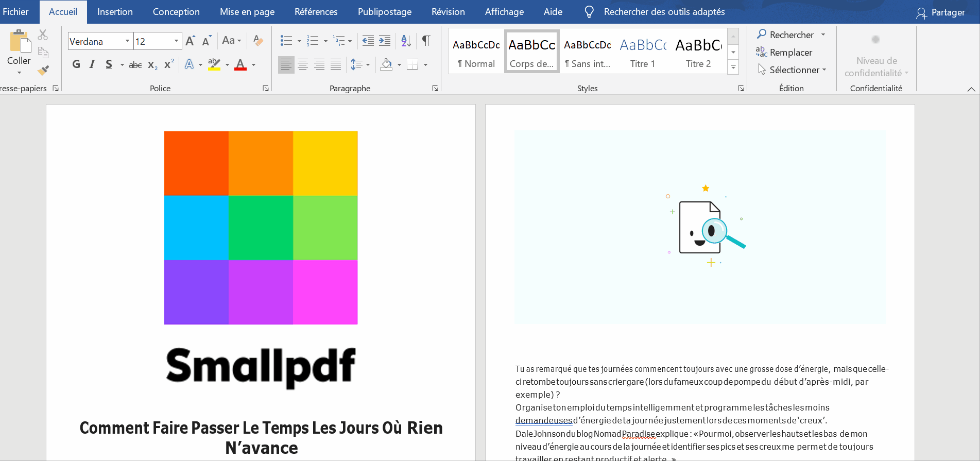This screenshot has height=461, width=980.
Task: Open the font size 12 dropdown
Action: (x=176, y=41)
